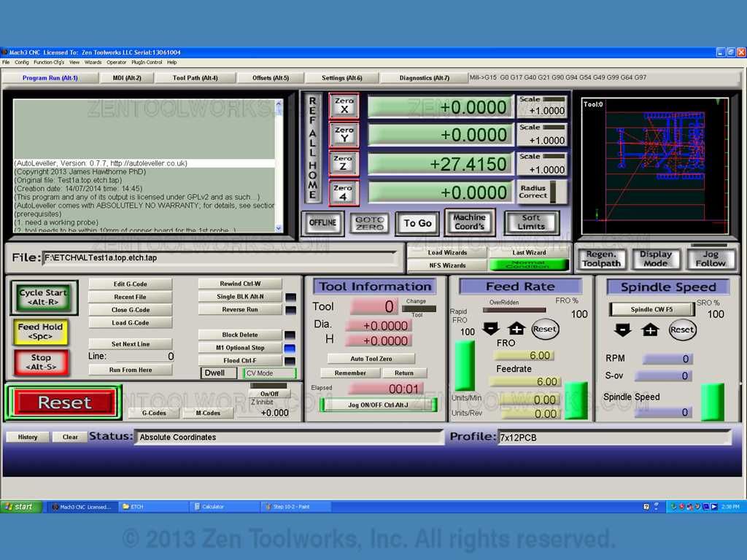Click Rewind Ctrl-W button

(240, 284)
